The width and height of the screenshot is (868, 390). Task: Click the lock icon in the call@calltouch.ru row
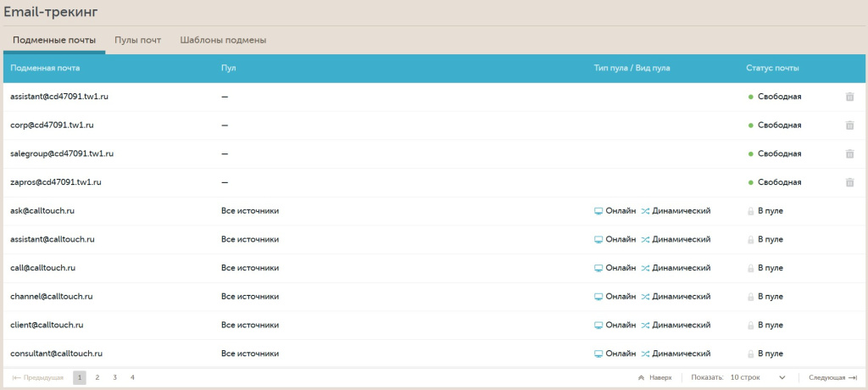pyautogui.click(x=751, y=268)
